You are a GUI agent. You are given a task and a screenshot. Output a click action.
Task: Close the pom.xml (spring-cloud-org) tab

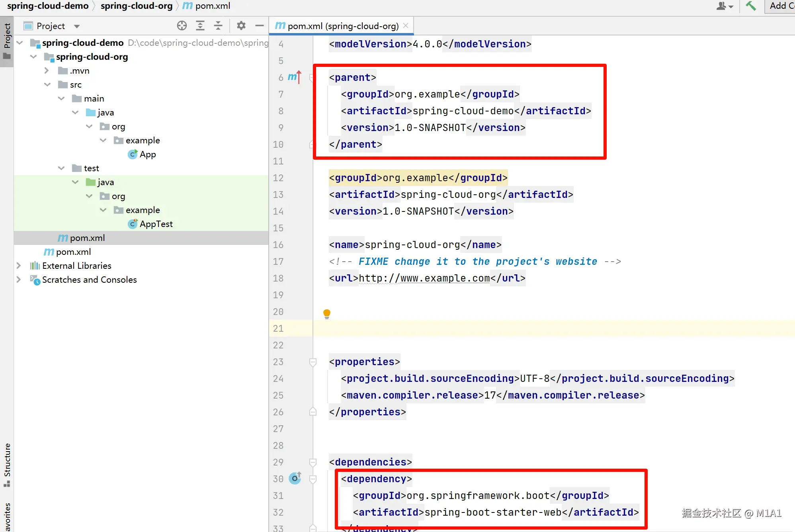[x=406, y=26]
